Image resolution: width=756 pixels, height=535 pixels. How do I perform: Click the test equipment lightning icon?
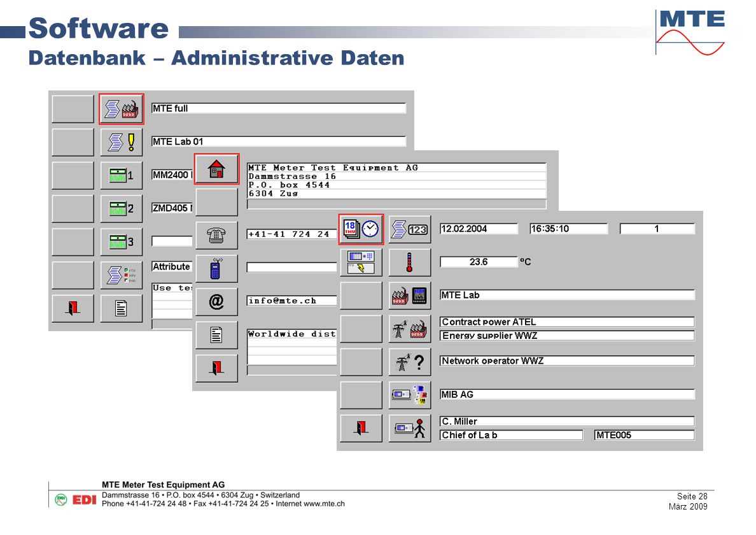click(361, 263)
